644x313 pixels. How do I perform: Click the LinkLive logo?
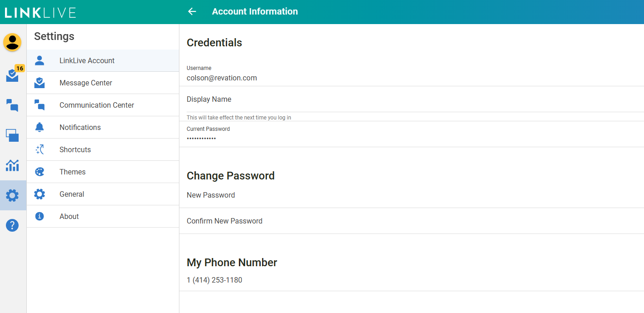(x=40, y=12)
